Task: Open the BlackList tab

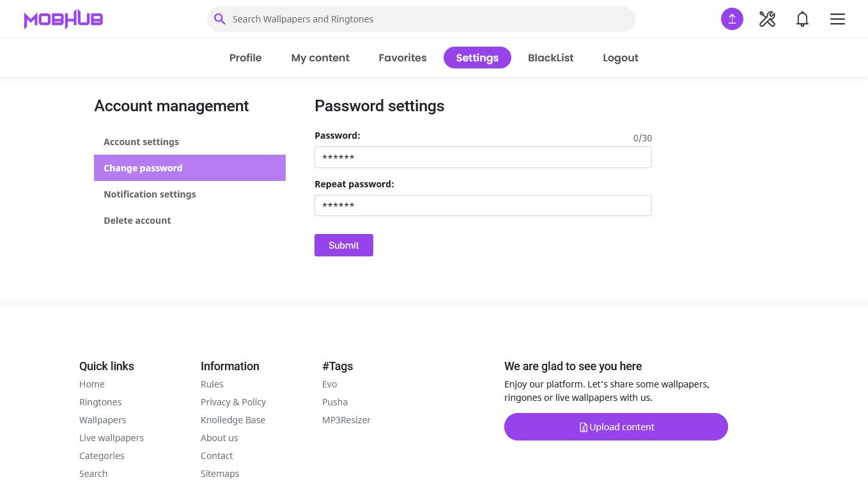Action: point(550,58)
